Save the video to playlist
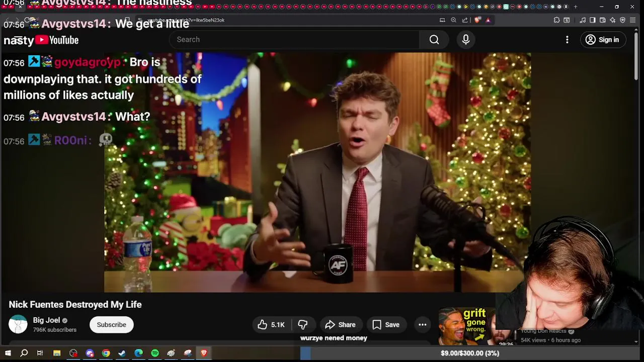 click(x=386, y=325)
